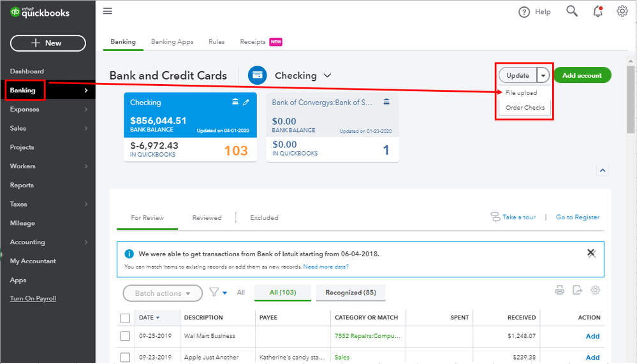637x364 pixels.
Task: Open the search magnifier icon
Action: pyautogui.click(x=572, y=11)
